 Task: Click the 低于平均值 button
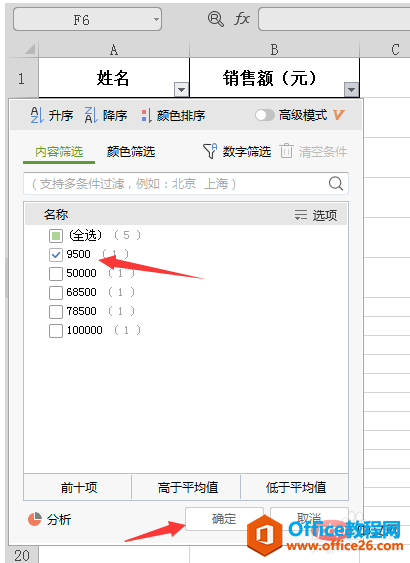coord(295,487)
